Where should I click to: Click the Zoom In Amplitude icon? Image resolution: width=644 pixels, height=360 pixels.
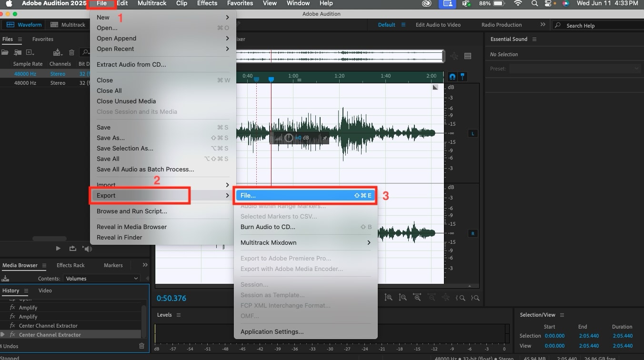389,298
